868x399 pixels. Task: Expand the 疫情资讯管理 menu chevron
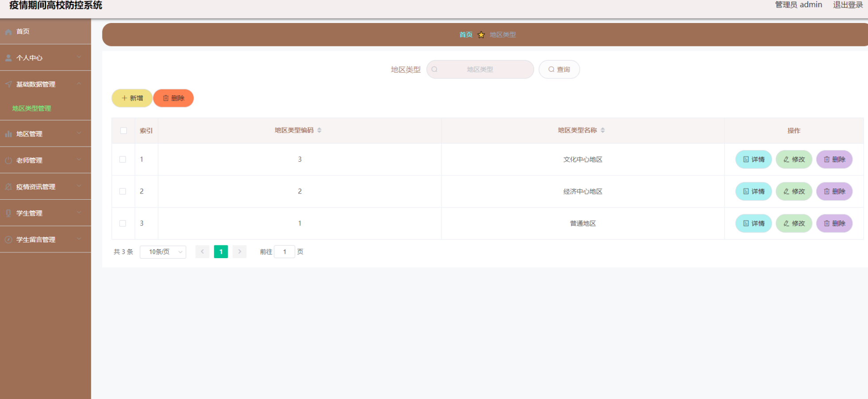coord(79,186)
